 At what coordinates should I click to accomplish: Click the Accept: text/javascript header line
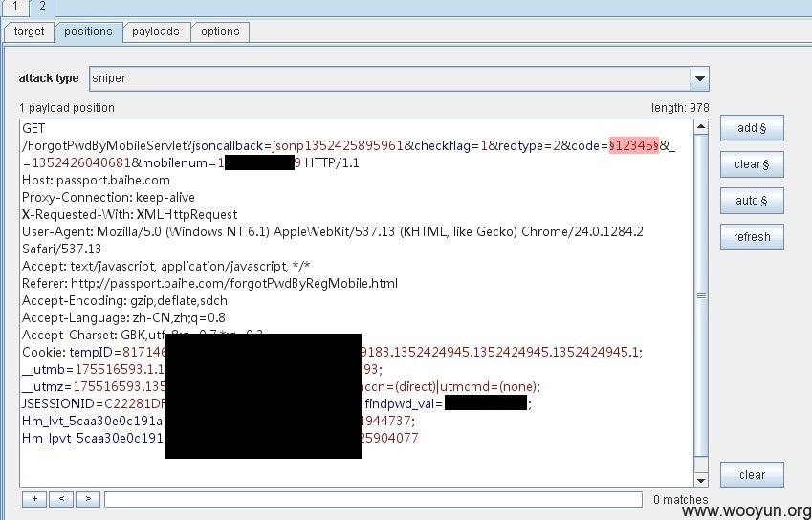165,266
